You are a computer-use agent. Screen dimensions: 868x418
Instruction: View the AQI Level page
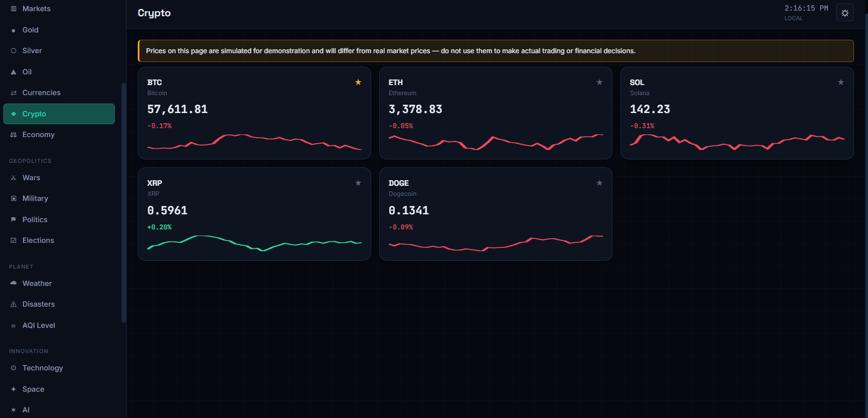pyautogui.click(x=59, y=326)
